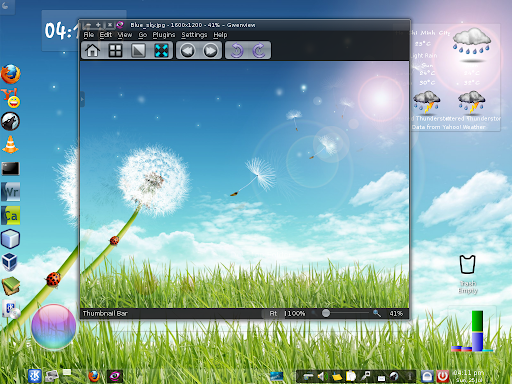Click the 41% zoom value
This screenshot has width=512, height=384.
[x=396, y=313]
